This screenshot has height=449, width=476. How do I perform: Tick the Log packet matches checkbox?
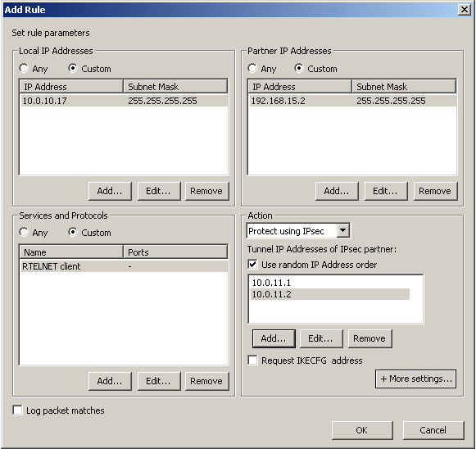17,410
